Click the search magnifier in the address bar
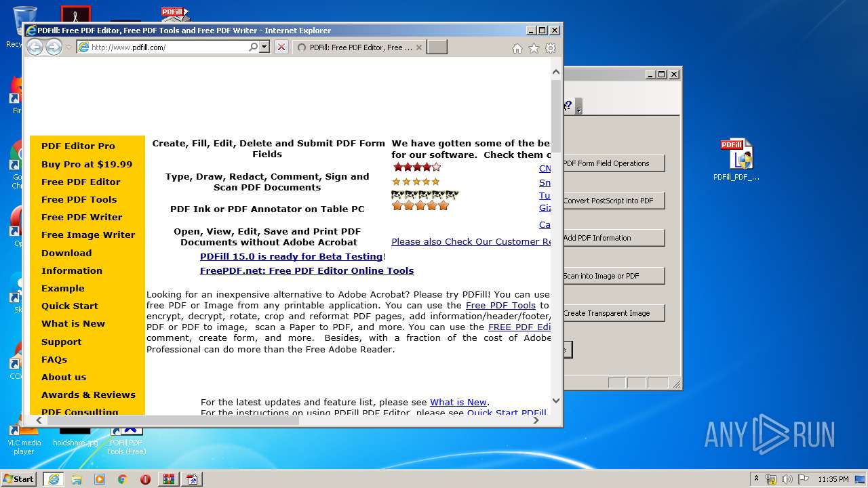Screen dimensions: 868x488 pos(253,47)
